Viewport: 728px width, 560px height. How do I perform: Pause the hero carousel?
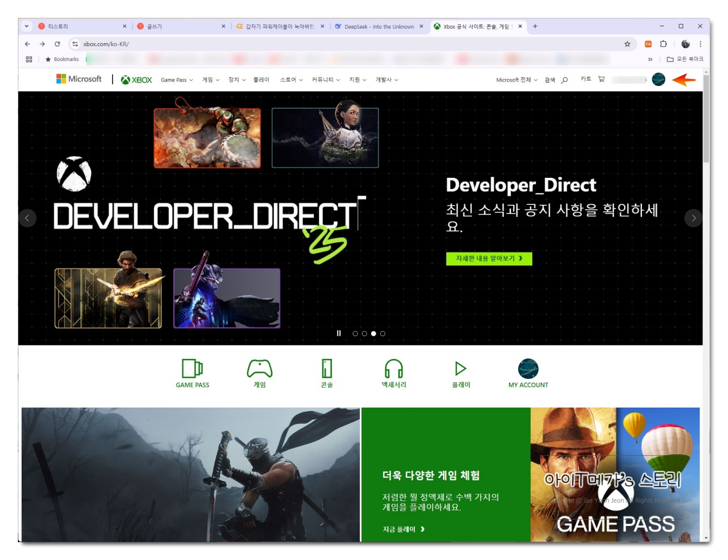[339, 334]
